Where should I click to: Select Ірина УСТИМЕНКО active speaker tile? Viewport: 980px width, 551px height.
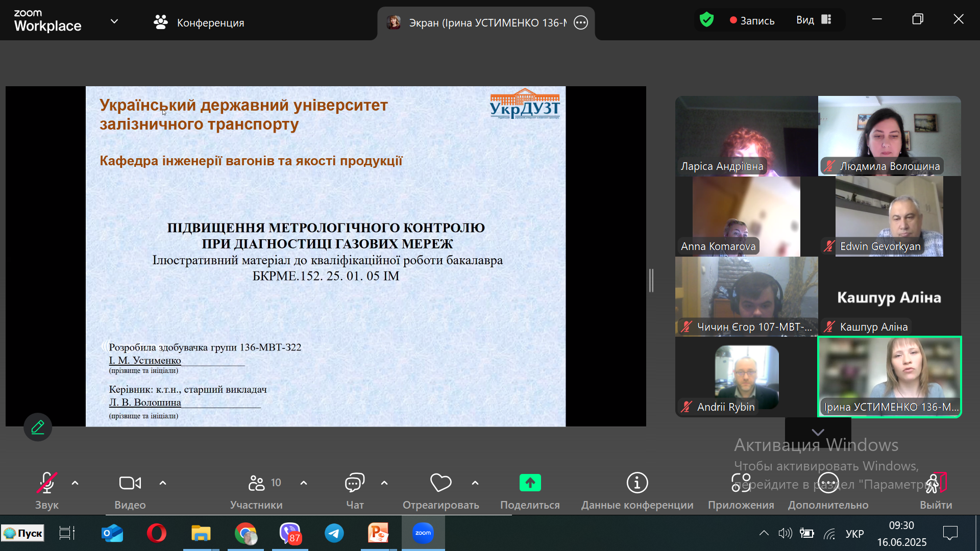(x=890, y=377)
